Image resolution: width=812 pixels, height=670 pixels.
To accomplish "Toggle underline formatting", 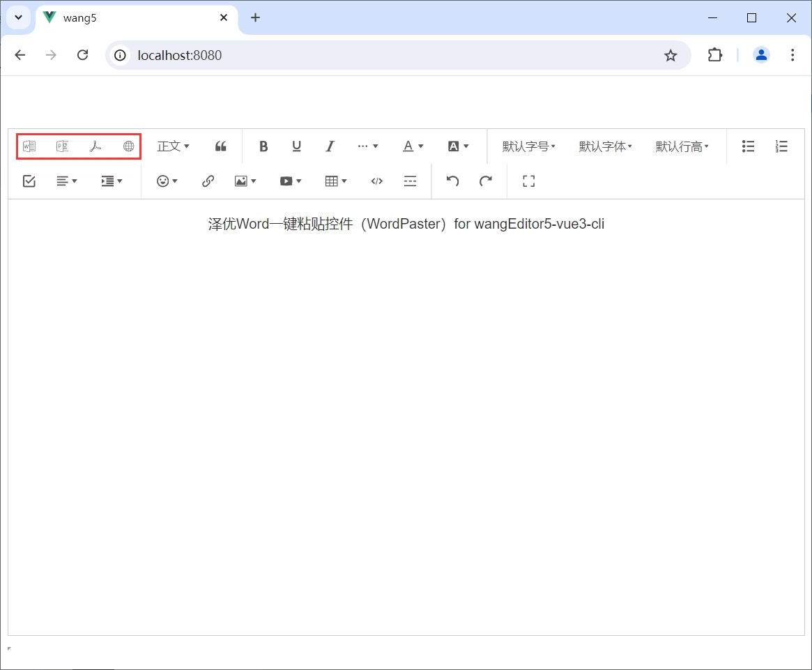I will [x=296, y=146].
